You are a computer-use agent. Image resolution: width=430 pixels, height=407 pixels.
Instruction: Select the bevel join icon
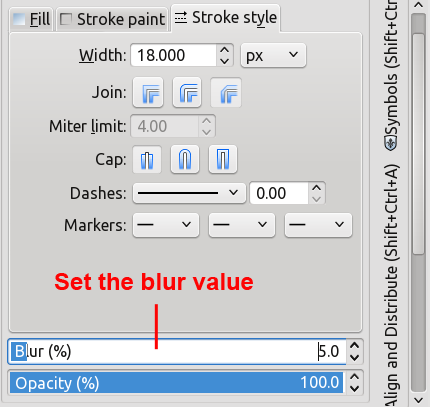[x=226, y=93]
